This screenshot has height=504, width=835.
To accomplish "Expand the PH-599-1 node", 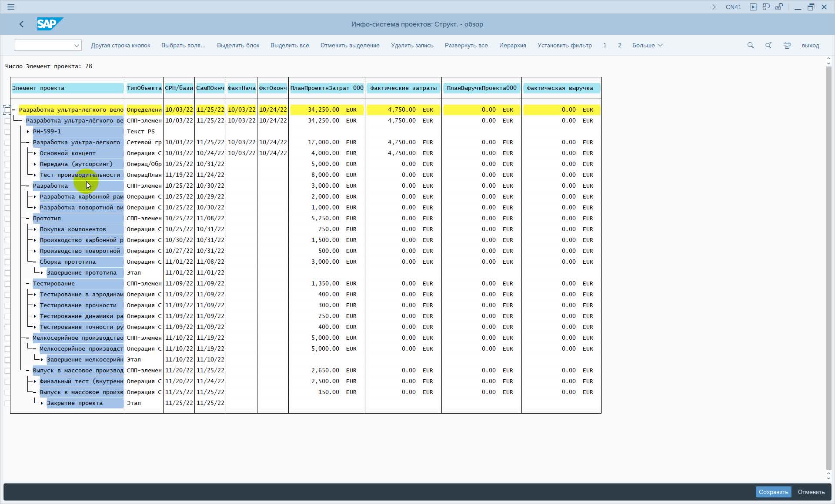I will point(28,131).
